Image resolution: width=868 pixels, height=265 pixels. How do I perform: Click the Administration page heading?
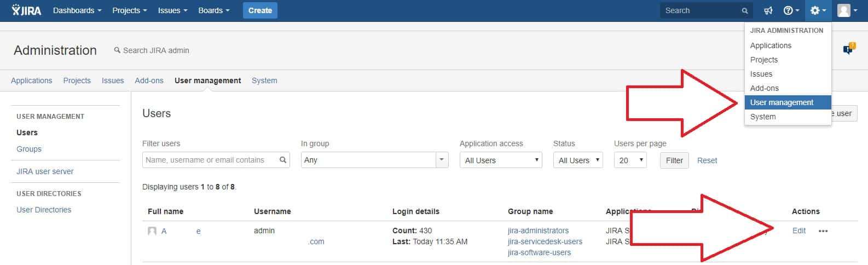coord(55,50)
